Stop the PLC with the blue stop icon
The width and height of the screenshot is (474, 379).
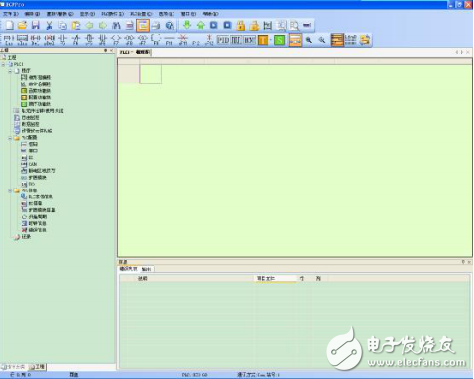point(227,25)
